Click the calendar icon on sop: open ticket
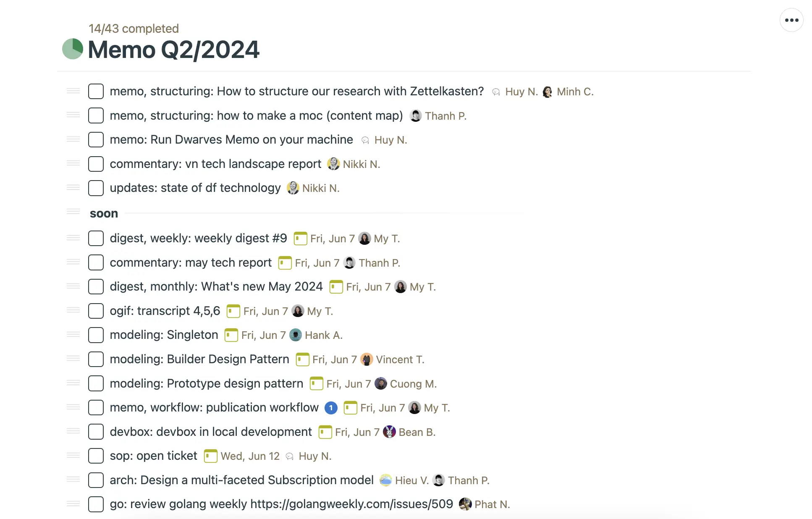This screenshot has width=812, height=519. coord(210,456)
